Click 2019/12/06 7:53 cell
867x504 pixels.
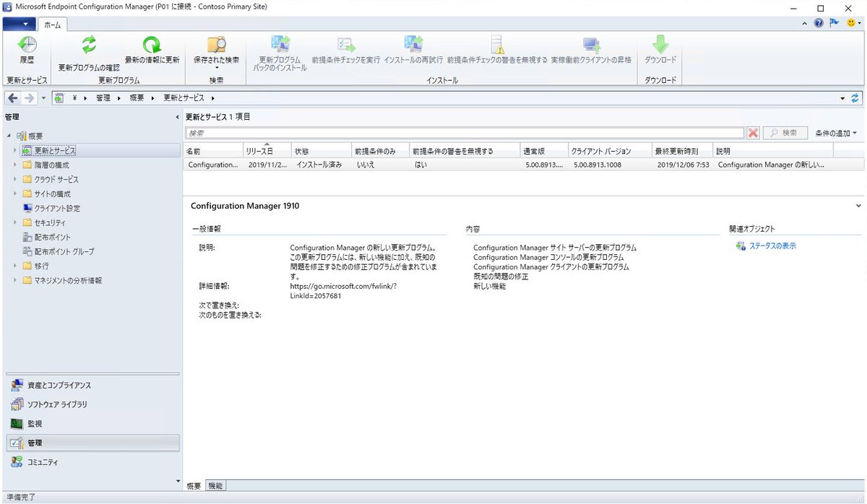[681, 165]
